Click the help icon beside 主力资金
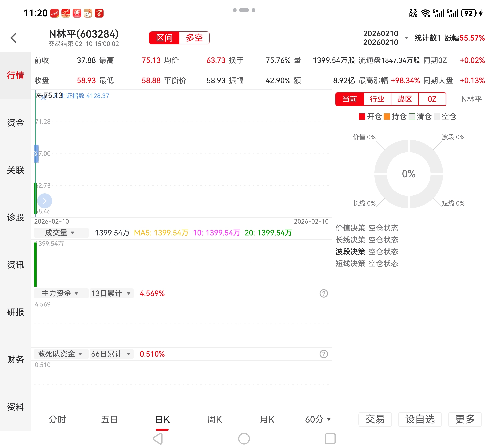Image resolution: width=488 pixels, height=448 pixels. coord(324,294)
